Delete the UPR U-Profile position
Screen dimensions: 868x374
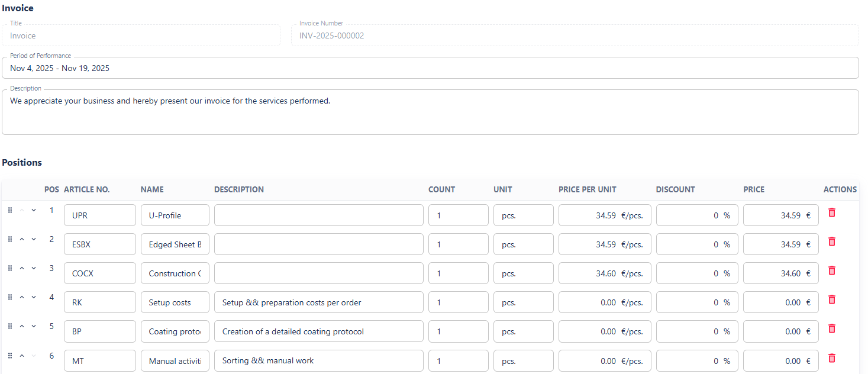click(831, 212)
